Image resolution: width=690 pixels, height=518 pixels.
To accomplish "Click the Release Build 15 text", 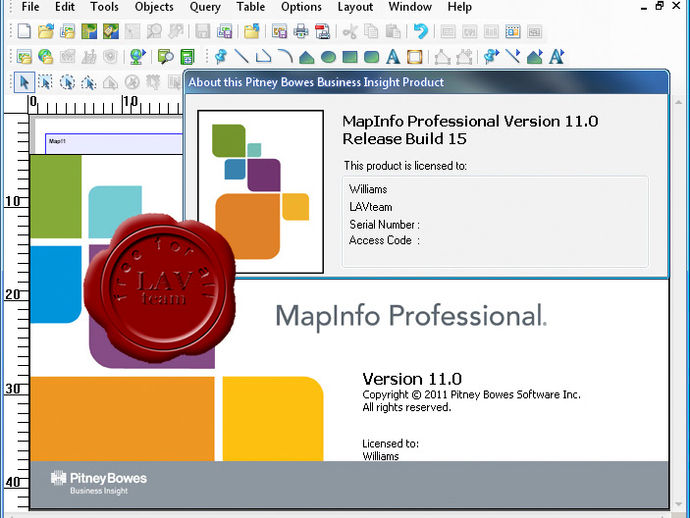I will pos(404,139).
